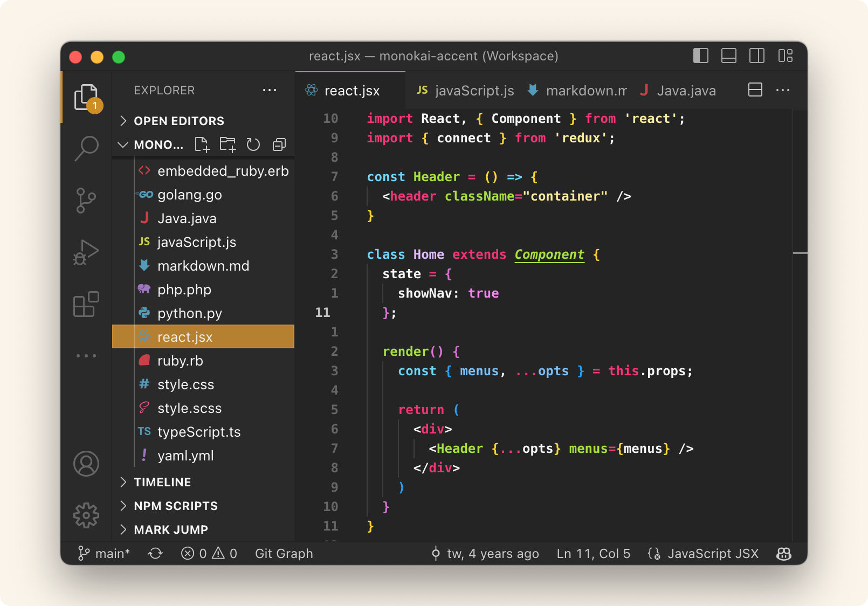Expand the NPM Scripts section
Viewport: 868px width, 606px height.
[203, 506]
